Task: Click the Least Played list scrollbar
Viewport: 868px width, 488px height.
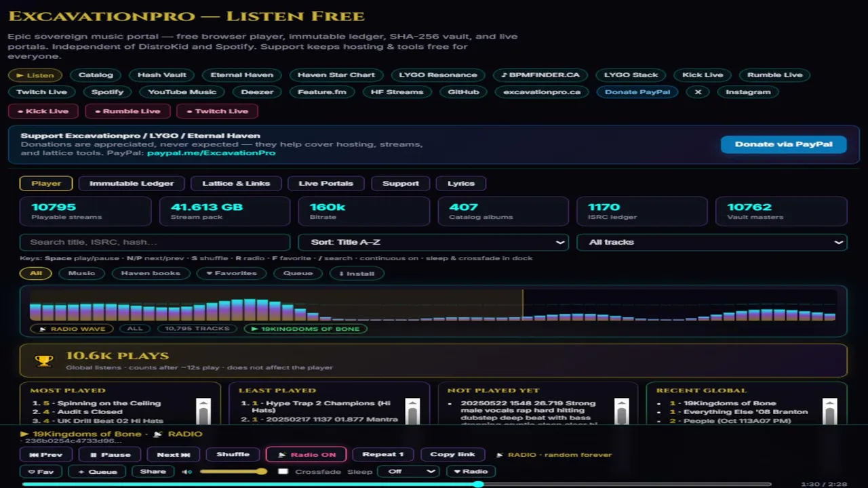Action: pyautogui.click(x=412, y=411)
